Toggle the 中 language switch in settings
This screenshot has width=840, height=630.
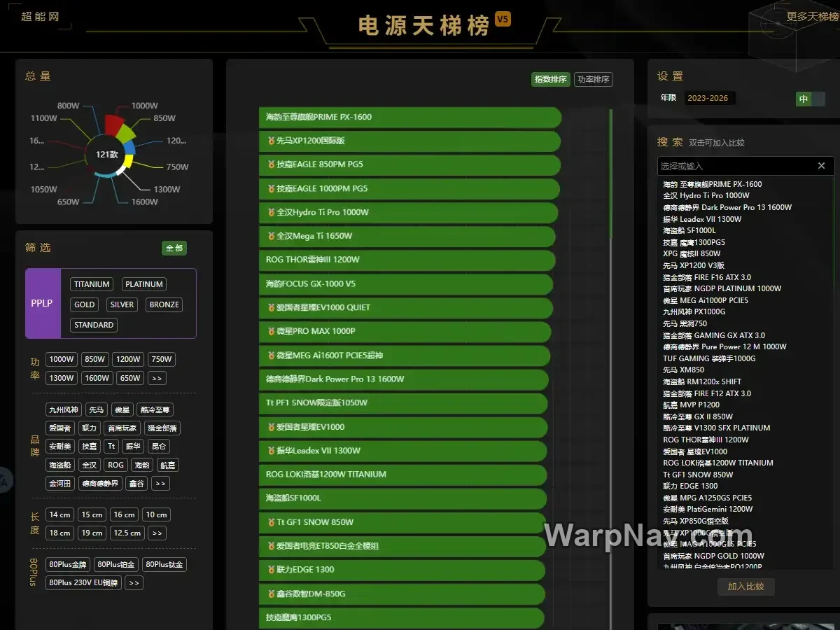[x=811, y=99]
